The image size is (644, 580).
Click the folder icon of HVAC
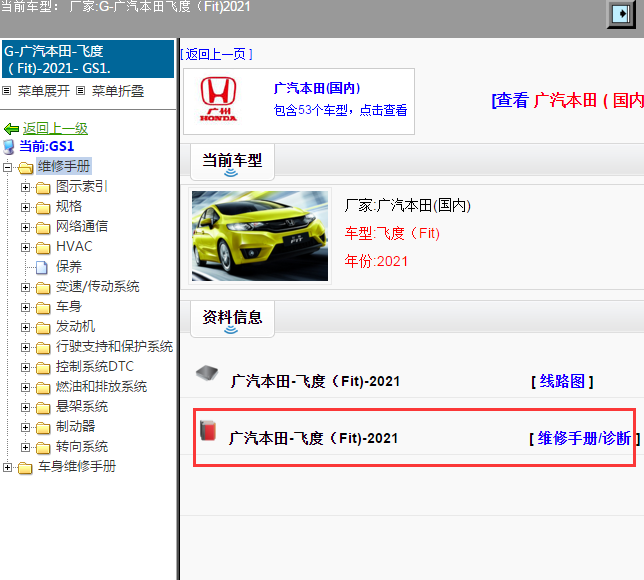pyautogui.click(x=43, y=248)
